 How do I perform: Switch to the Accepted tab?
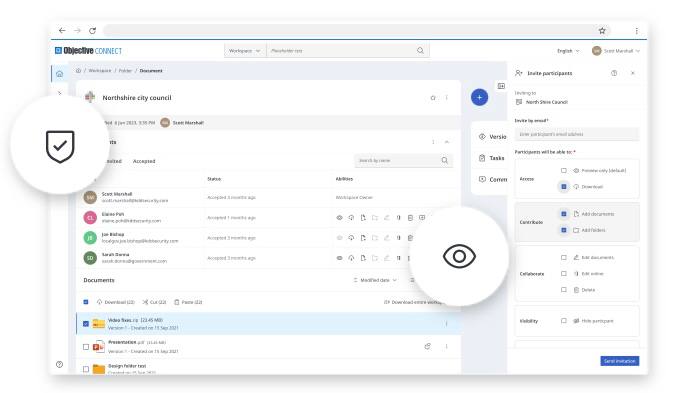[x=144, y=161]
